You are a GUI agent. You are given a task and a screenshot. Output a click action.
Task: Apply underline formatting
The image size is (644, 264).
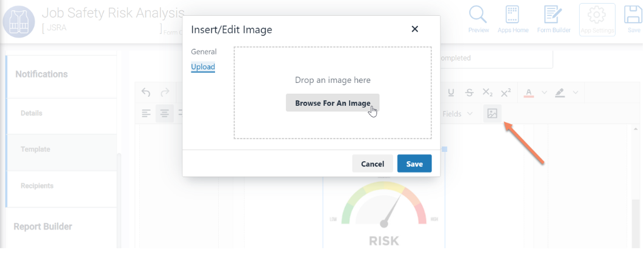click(x=451, y=93)
